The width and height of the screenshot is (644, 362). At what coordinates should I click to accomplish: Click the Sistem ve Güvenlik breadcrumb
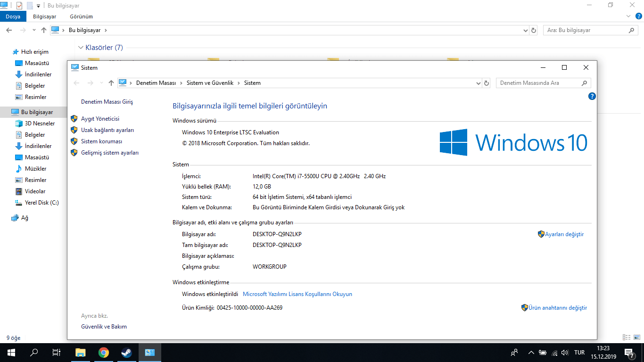tap(210, 83)
